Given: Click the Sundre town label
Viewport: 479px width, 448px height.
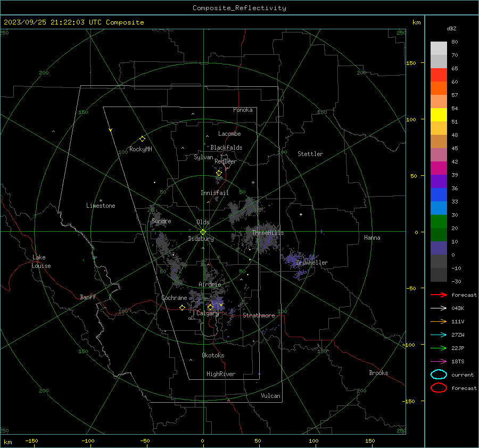Looking at the screenshot, I should [161, 221].
